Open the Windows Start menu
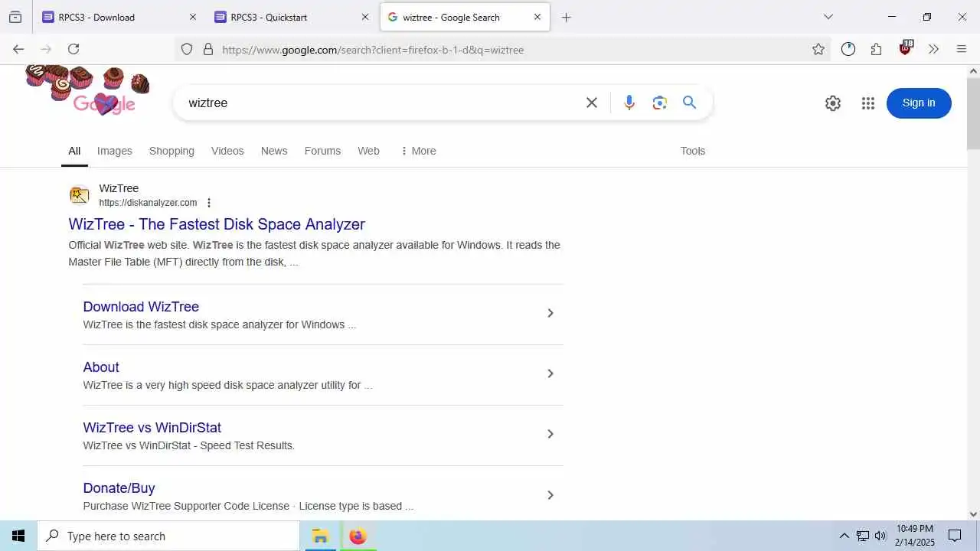 [18, 536]
